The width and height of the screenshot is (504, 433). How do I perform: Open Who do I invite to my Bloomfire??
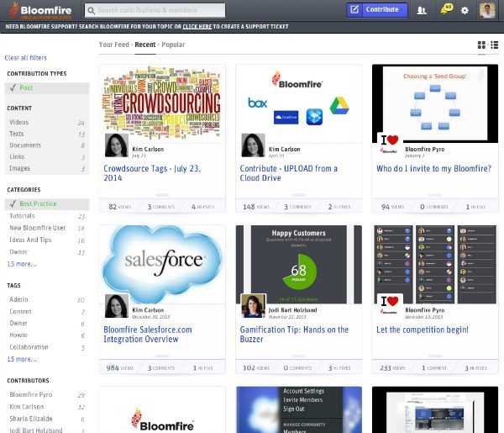coord(434,168)
